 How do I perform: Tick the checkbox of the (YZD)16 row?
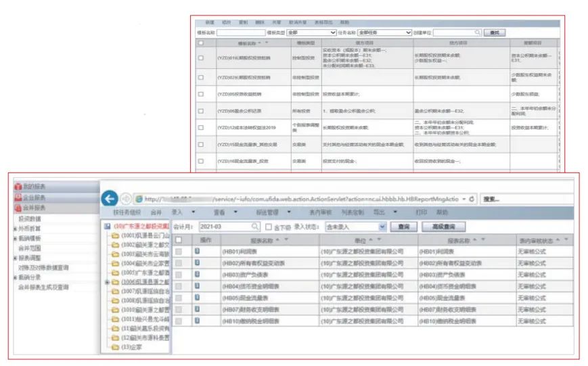pyautogui.click(x=201, y=161)
